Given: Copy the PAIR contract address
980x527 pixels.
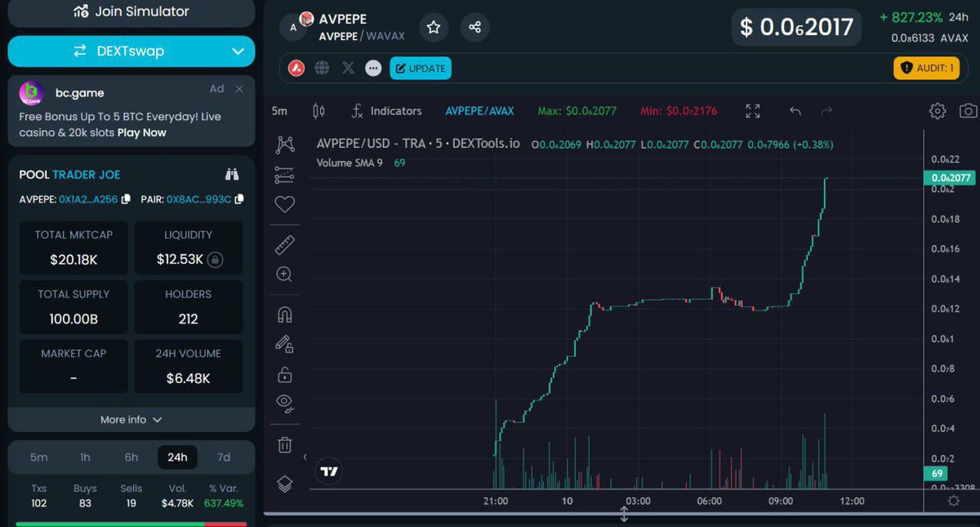Looking at the screenshot, I should [x=239, y=199].
